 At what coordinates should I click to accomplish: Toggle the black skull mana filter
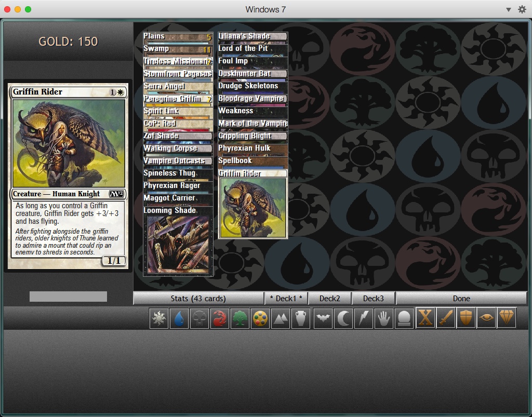pyautogui.click(x=199, y=318)
